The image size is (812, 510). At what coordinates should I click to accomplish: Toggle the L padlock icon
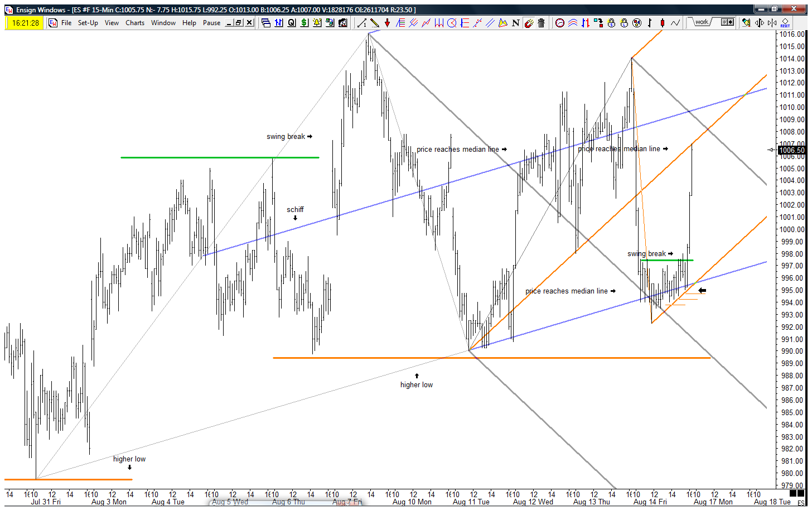click(x=624, y=23)
